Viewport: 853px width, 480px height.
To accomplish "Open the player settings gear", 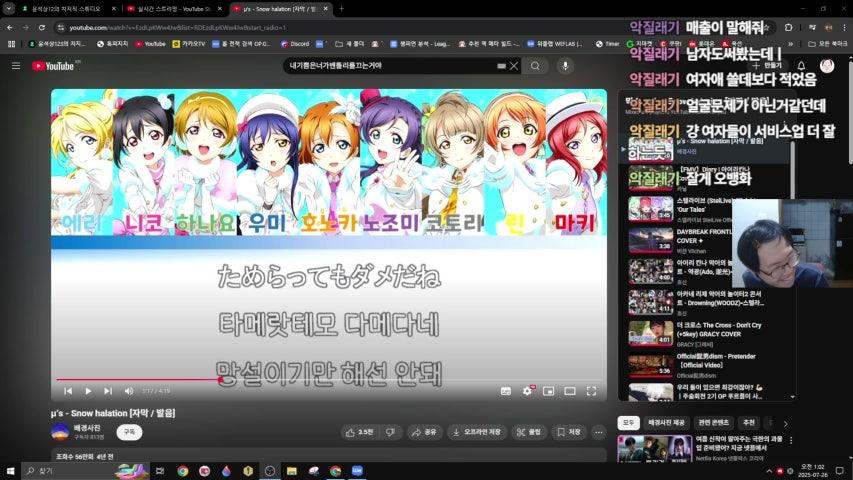I will click(527, 391).
